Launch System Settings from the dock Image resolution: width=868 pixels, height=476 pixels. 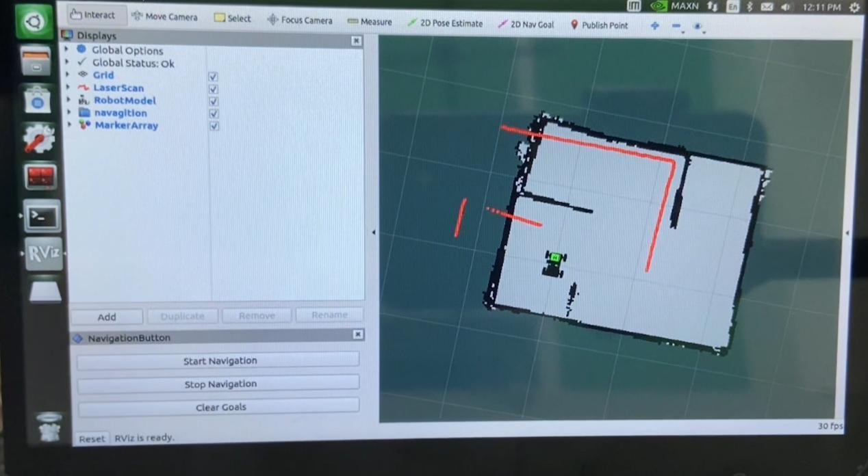pos(38,139)
